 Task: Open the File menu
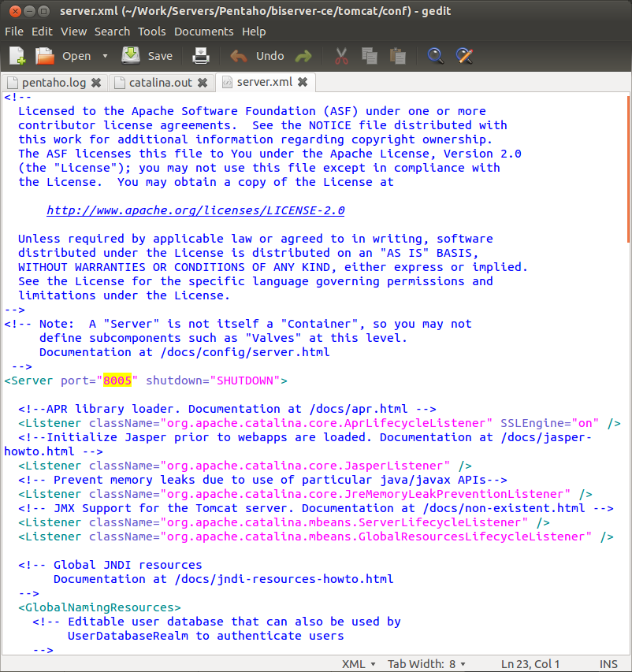13,32
